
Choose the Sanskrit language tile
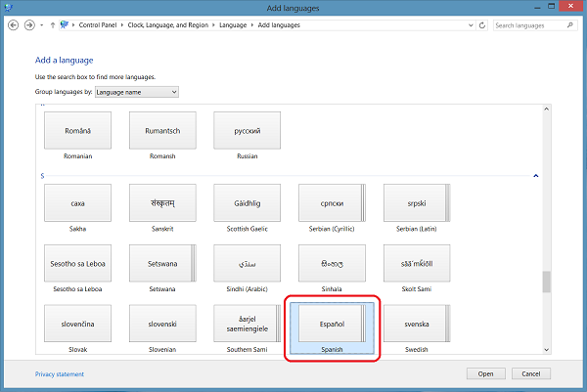(x=161, y=203)
